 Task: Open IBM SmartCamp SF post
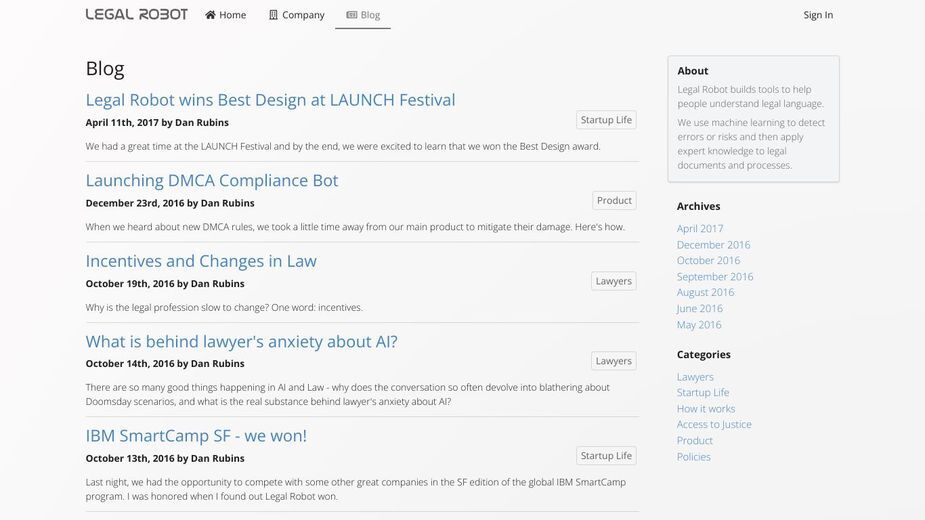(x=196, y=436)
